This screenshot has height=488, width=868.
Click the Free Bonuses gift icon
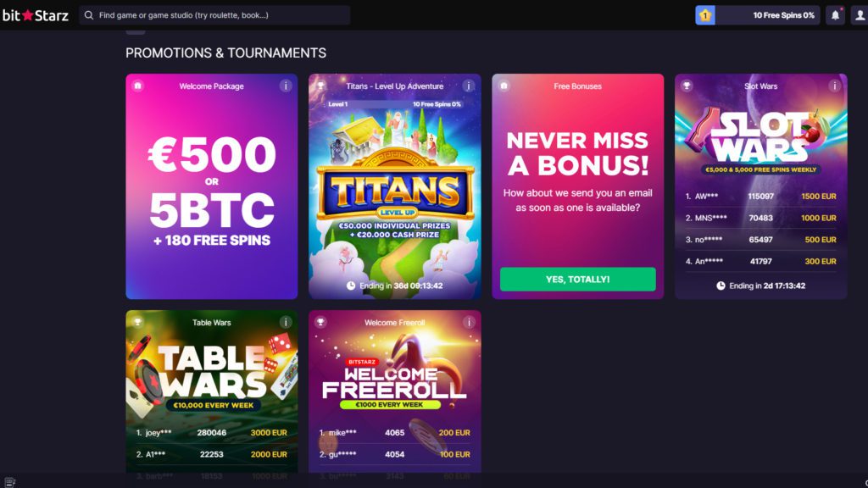[x=504, y=86]
